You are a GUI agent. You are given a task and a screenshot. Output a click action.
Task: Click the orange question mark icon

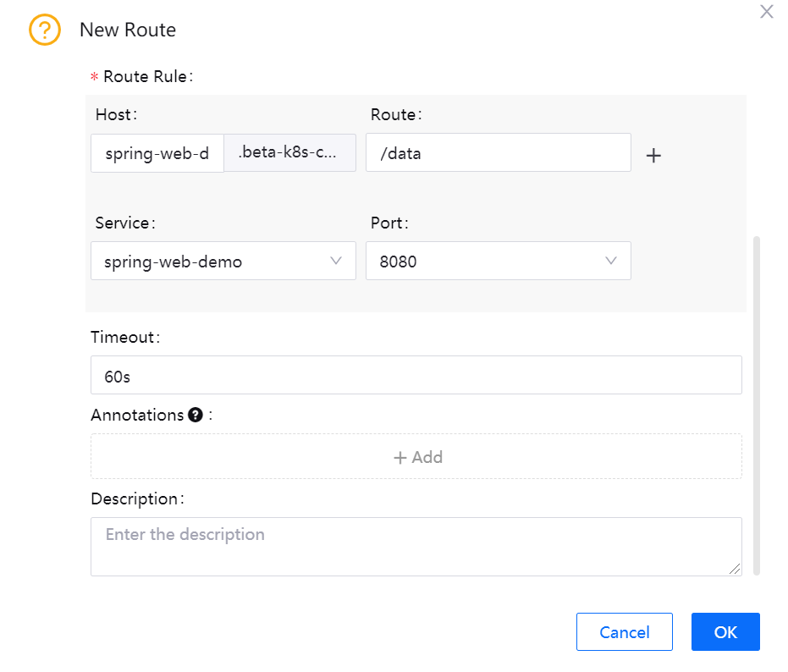pyautogui.click(x=45, y=30)
